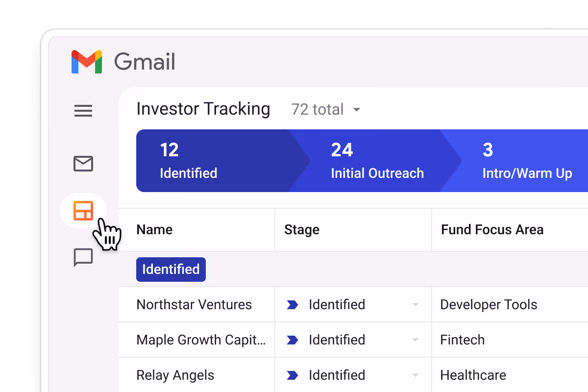Open the Chat bubble icon

point(83,257)
